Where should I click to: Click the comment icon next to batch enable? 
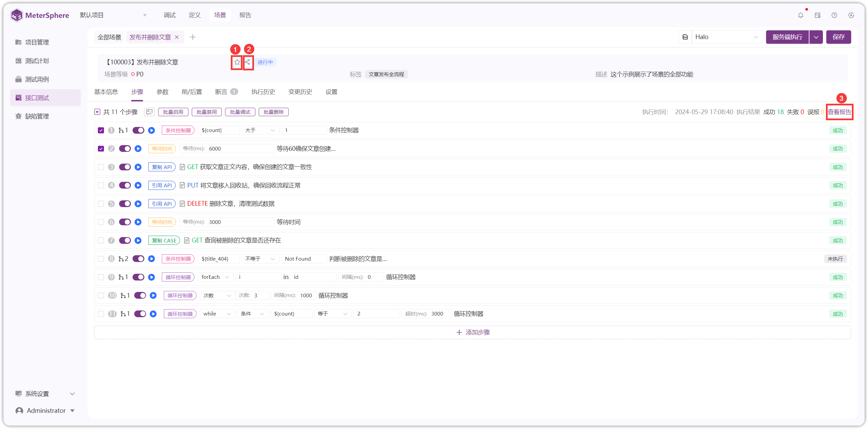(149, 112)
